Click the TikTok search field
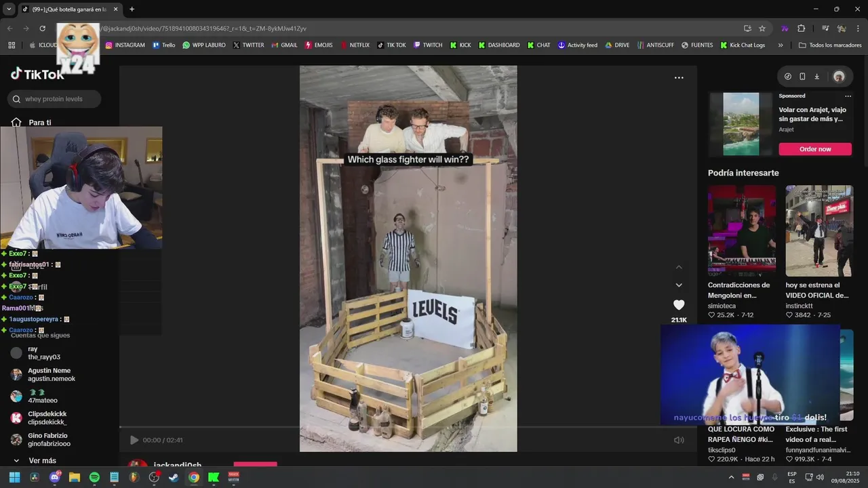The width and height of the screenshot is (868, 488). click(x=54, y=99)
